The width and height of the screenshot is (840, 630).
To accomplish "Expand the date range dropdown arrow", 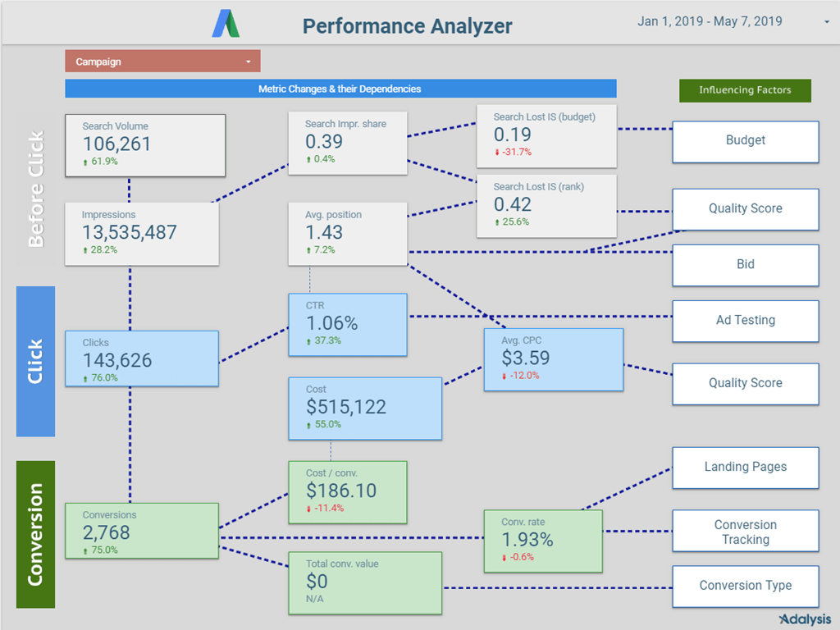I will pyautogui.click(x=827, y=23).
